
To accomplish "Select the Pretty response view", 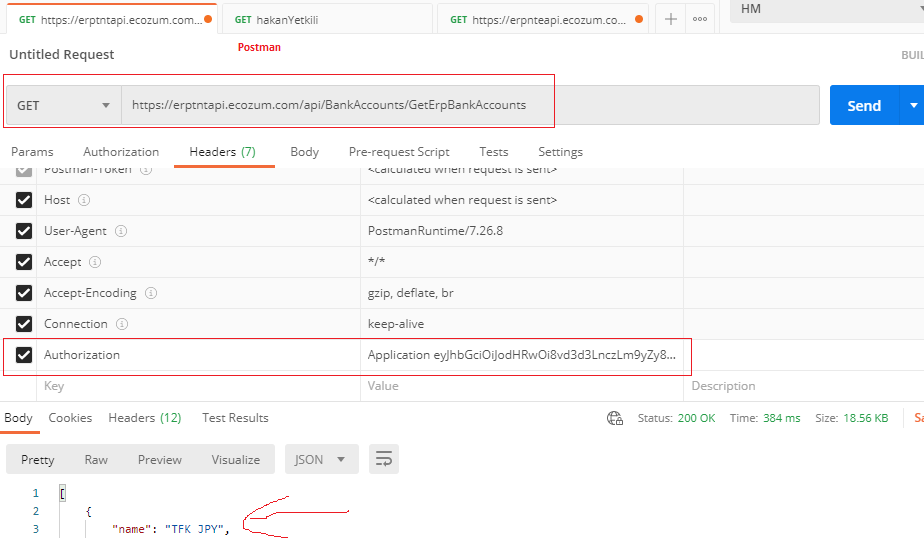I will [x=38, y=459].
